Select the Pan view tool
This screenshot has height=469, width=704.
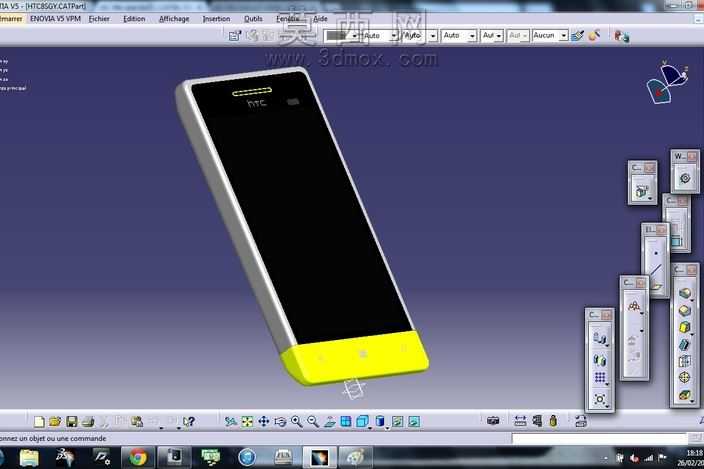click(x=264, y=421)
